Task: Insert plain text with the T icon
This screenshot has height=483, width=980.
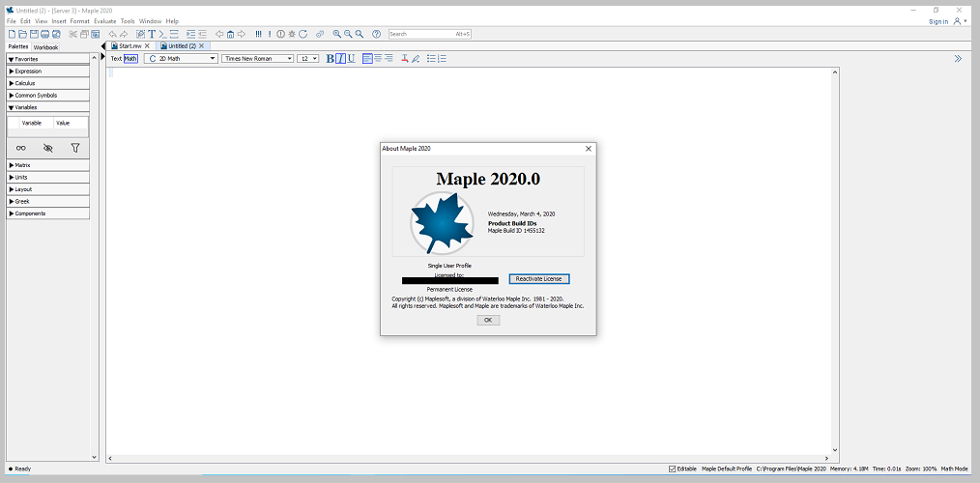Action: pyautogui.click(x=152, y=34)
